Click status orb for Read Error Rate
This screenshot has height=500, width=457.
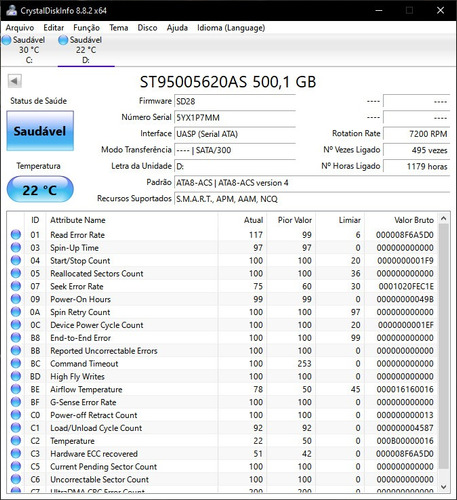coord(16,235)
